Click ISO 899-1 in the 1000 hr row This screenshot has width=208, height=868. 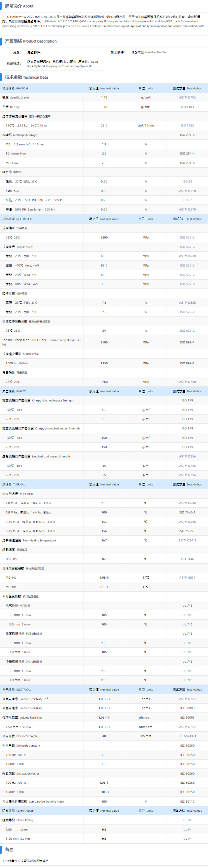[187, 363]
